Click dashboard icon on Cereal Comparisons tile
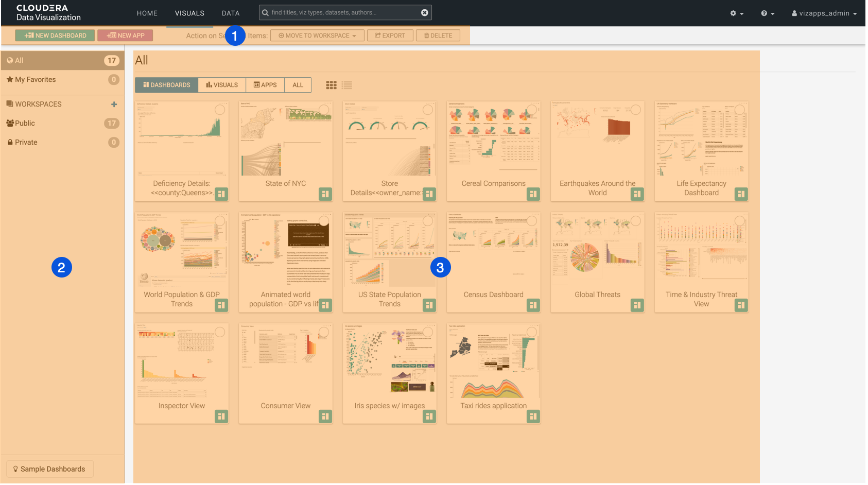 click(533, 194)
